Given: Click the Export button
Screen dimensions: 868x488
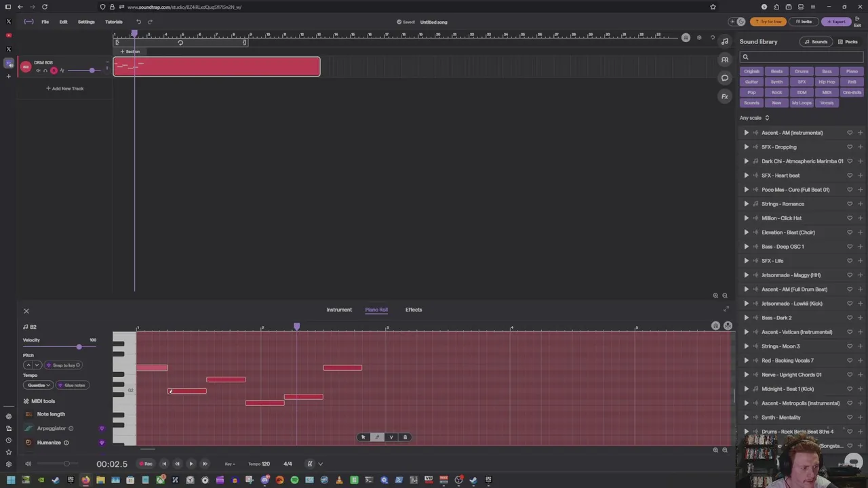Looking at the screenshot, I should [x=836, y=22].
